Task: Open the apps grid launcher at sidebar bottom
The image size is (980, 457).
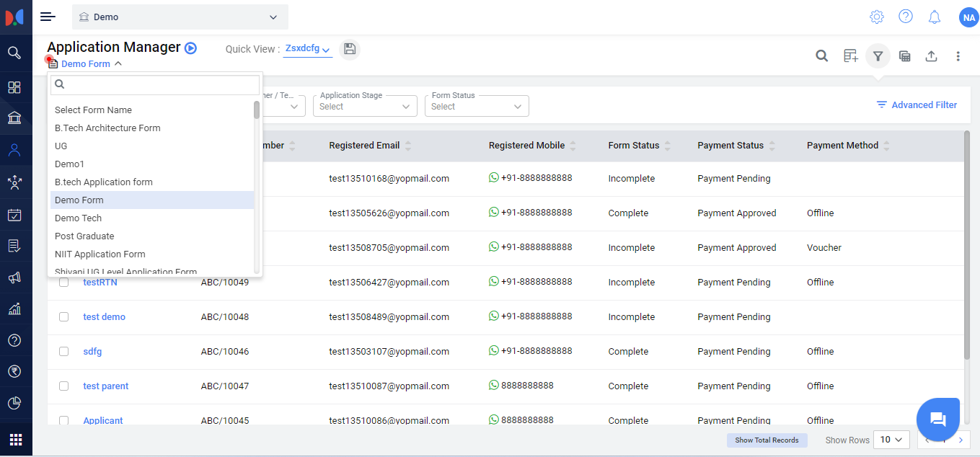Action: point(15,440)
